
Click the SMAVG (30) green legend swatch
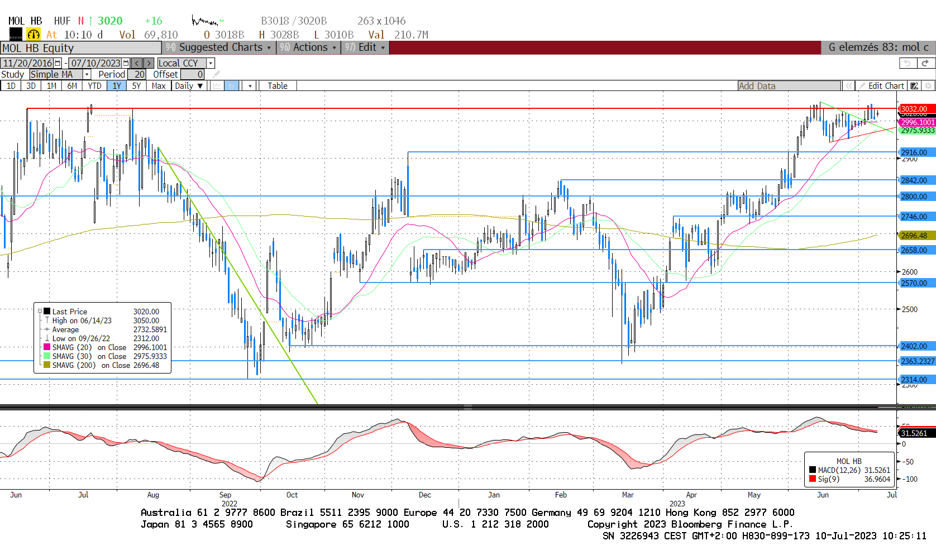tap(47, 356)
